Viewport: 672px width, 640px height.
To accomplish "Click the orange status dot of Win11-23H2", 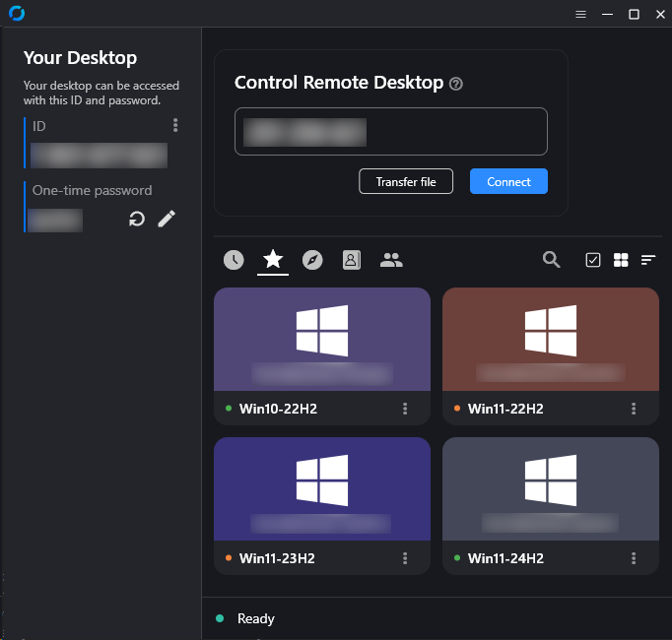I will (229, 557).
